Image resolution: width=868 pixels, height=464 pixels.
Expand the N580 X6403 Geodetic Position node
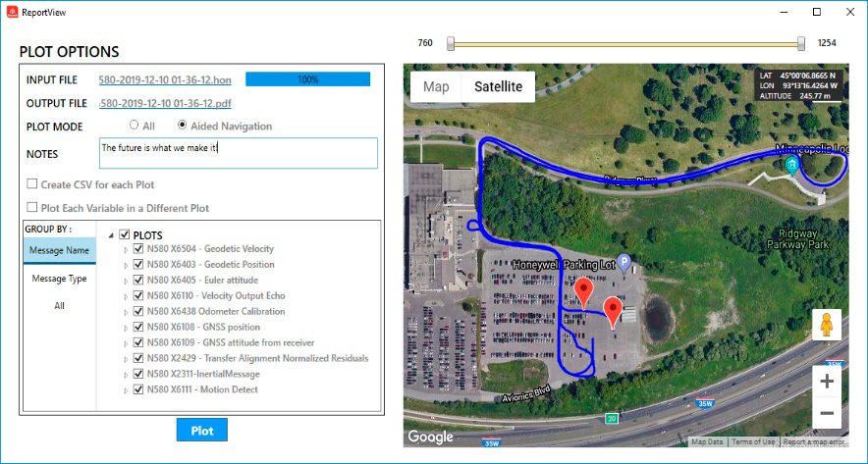126,265
